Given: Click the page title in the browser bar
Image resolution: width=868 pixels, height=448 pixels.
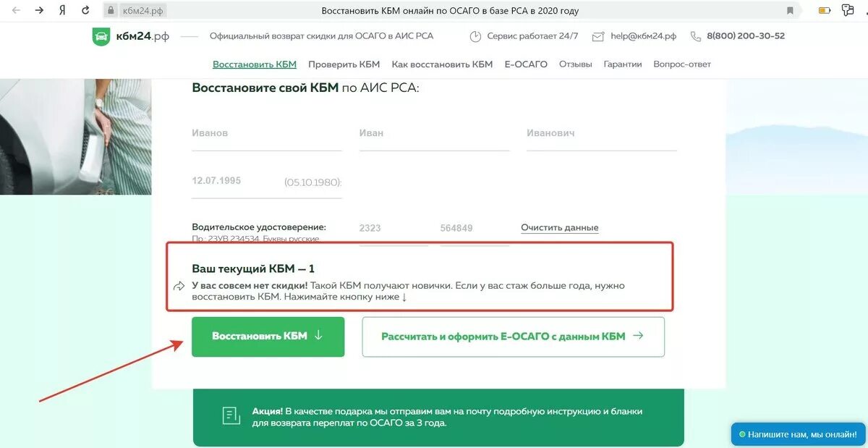Looking at the screenshot, I should [450, 11].
